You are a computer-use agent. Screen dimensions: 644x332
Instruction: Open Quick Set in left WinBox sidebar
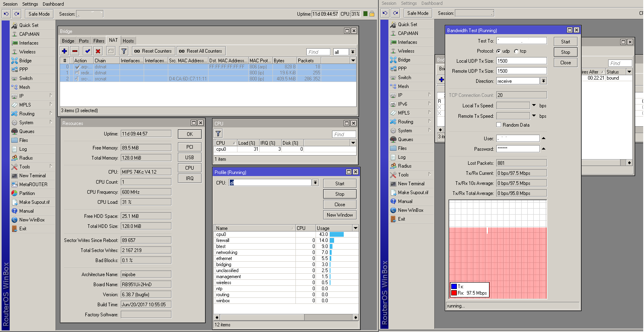(29, 25)
